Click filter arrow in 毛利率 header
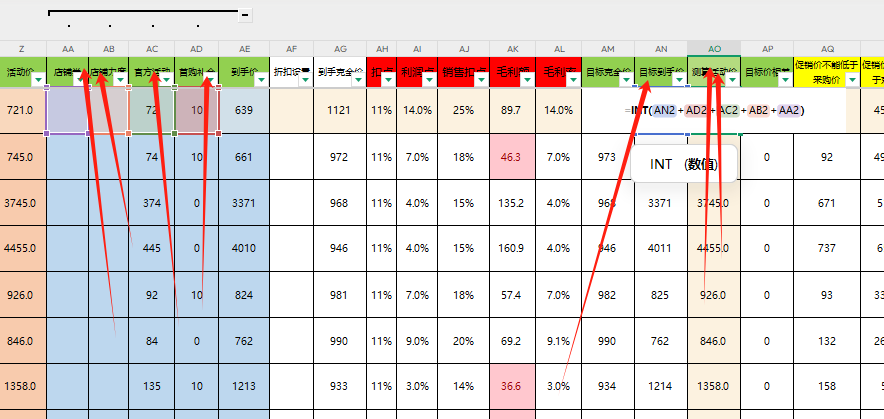This screenshot has height=419, width=884. 574,82
